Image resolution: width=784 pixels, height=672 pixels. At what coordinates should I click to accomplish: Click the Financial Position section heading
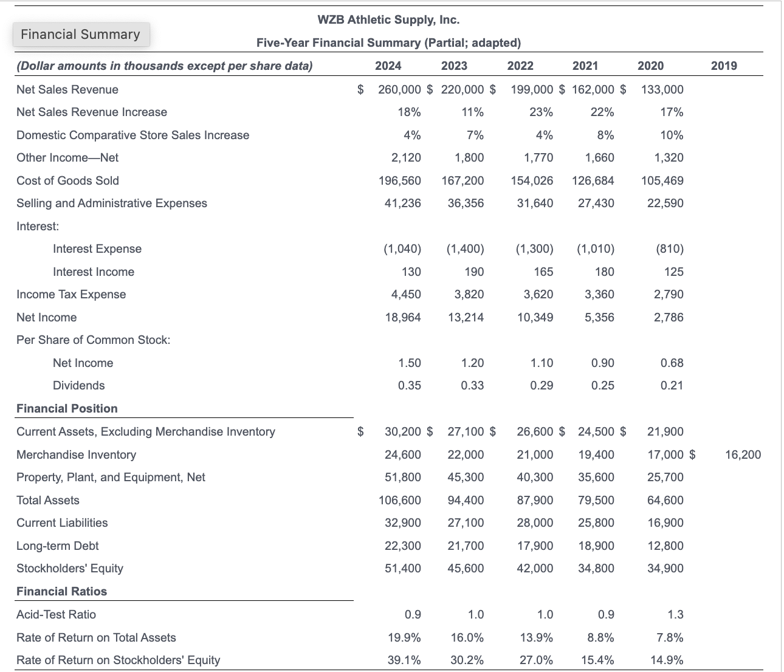67,408
